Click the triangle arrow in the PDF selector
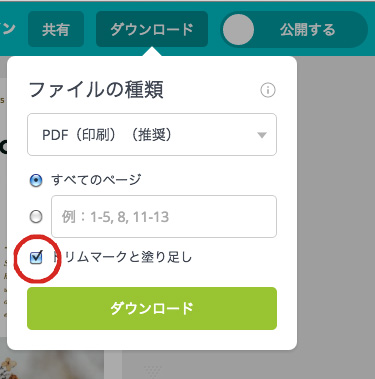375x379 pixels. [x=262, y=135]
